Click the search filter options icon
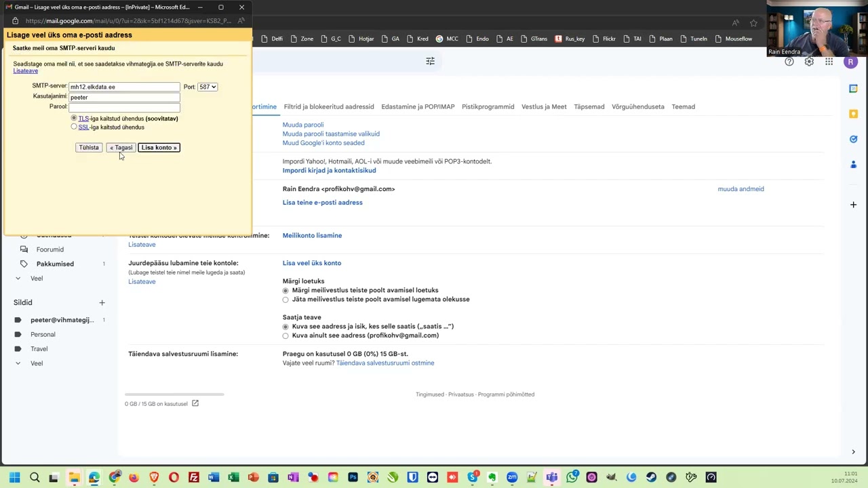868x488 pixels. point(430,61)
